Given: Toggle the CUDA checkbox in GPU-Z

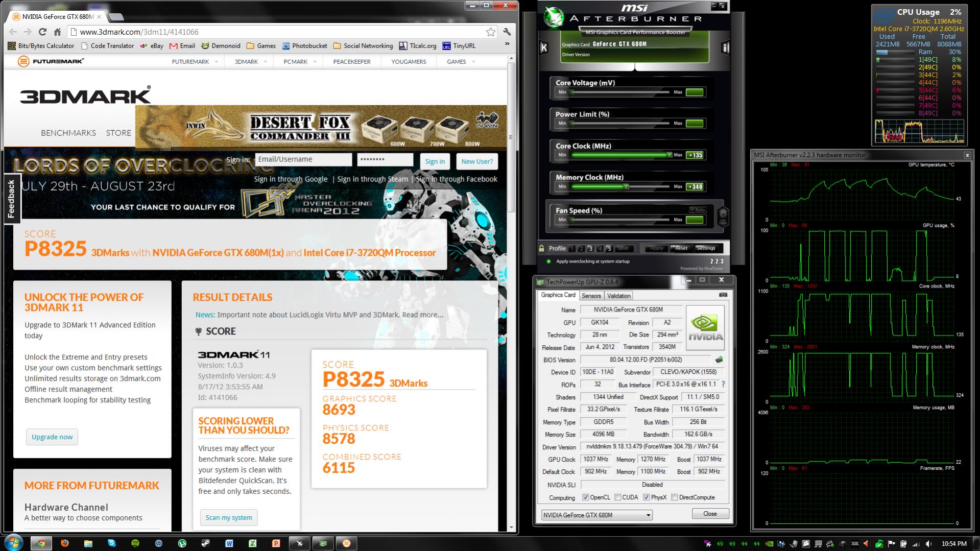Looking at the screenshot, I should [x=618, y=497].
